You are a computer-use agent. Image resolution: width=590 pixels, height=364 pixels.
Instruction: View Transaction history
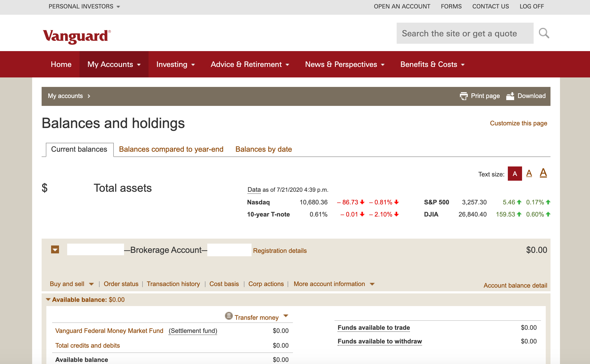coord(173,284)
